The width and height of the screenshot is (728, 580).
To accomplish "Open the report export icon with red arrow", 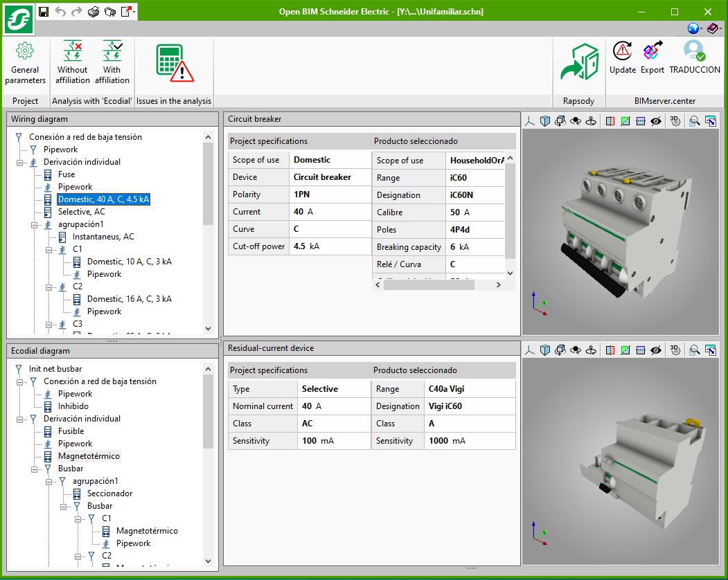I will (126, 12).
